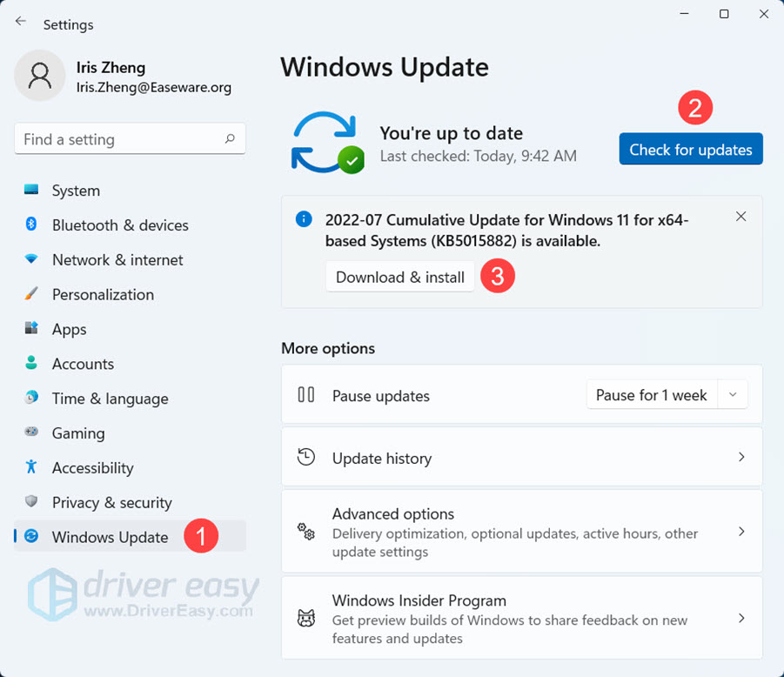
Task: Dismiss the cumulative update notification
Action: [740, 216]
